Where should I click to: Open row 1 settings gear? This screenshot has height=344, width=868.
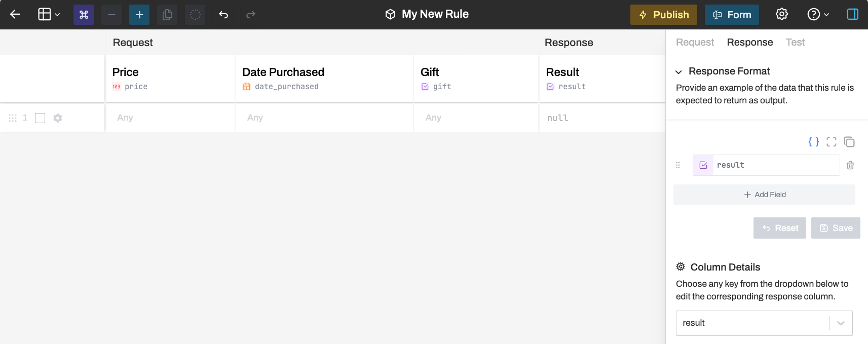coord(58,118)
